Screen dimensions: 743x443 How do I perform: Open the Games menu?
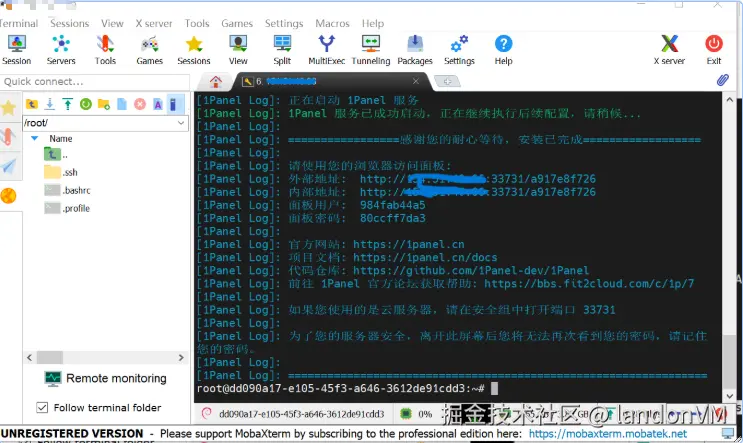(237, 23)
